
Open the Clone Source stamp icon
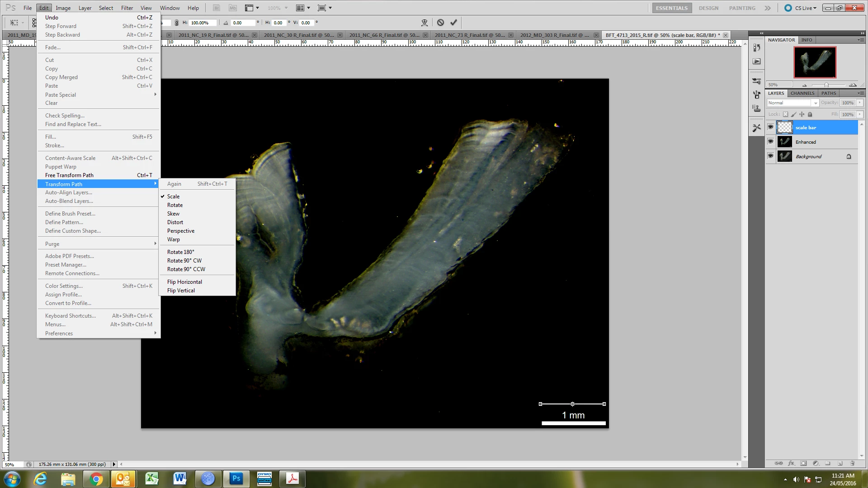coord(756,108)
